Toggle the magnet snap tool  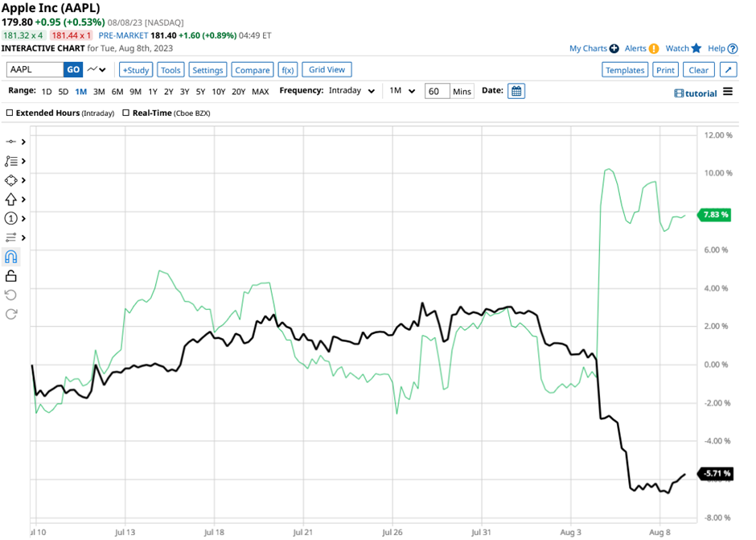pos(11,257)
